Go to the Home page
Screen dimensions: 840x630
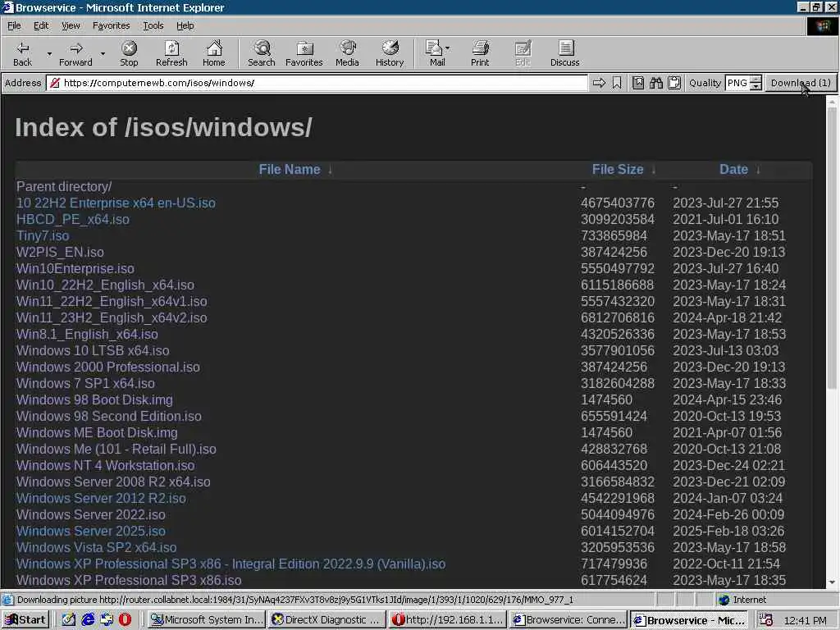214,53
